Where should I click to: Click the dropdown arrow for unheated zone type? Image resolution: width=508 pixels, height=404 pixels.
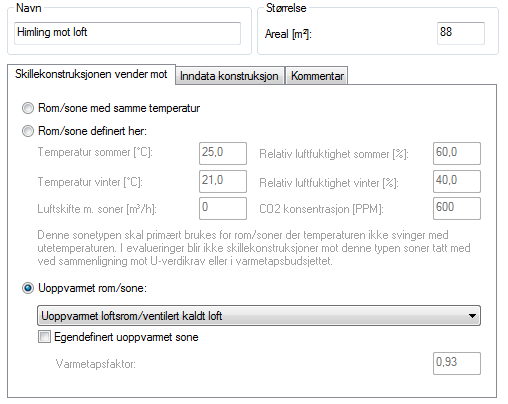pos(472,316)
